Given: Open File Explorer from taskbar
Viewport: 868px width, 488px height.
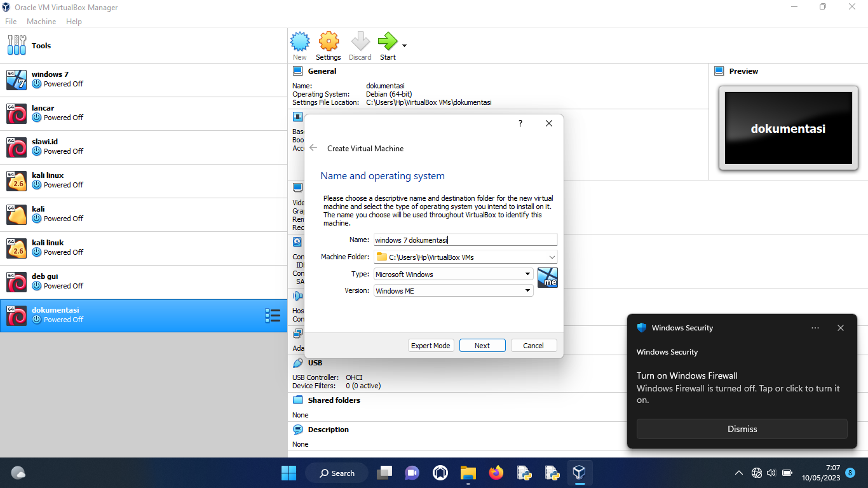Looking at the screenshot, I should [x=468, y=473].
